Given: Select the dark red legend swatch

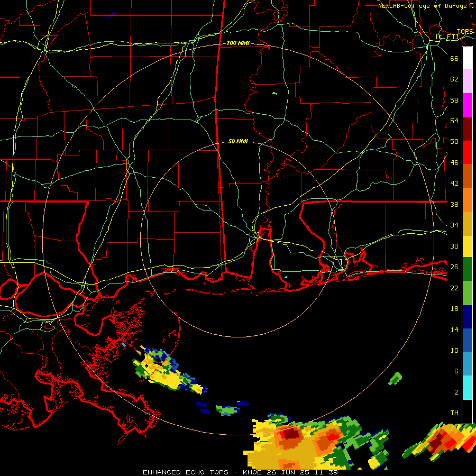Looking at the screenshot, I should [467, 129].
